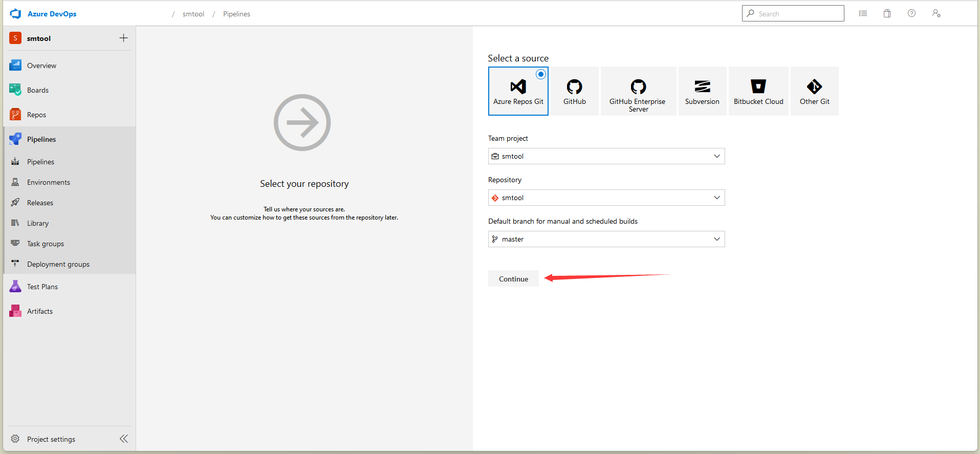
Task: Choose Bitbucket Cloud as the source
Action: click(758, 92)
